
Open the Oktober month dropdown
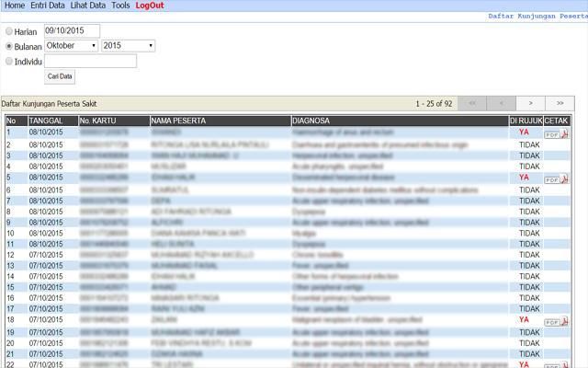coord(72,45)
